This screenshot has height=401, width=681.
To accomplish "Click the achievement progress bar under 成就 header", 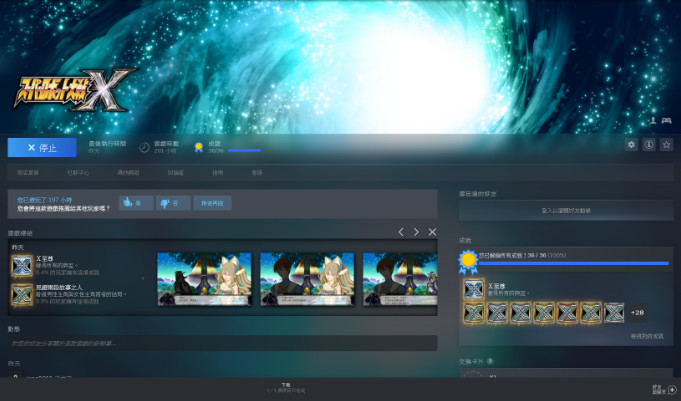I will tap(244, 151).
